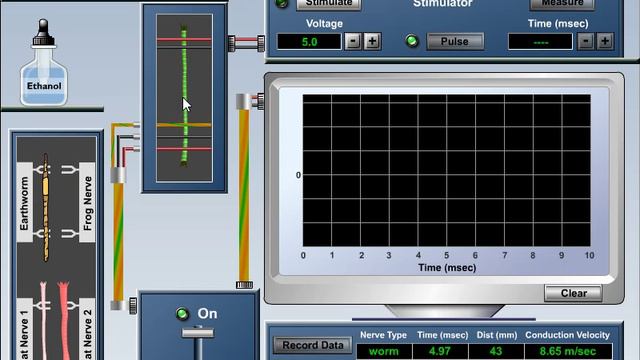Click the Time (msec) display field
Viewport: 640px width, 360px height.
(x=540, y=42)
